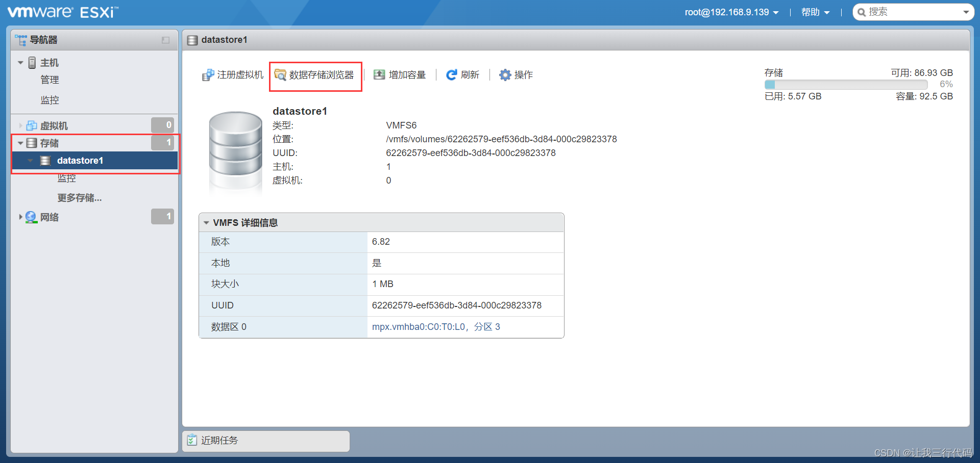
Task: Click the 可用: 86.93 GB text
Action: pyautogui.click(x=922, y=73)
